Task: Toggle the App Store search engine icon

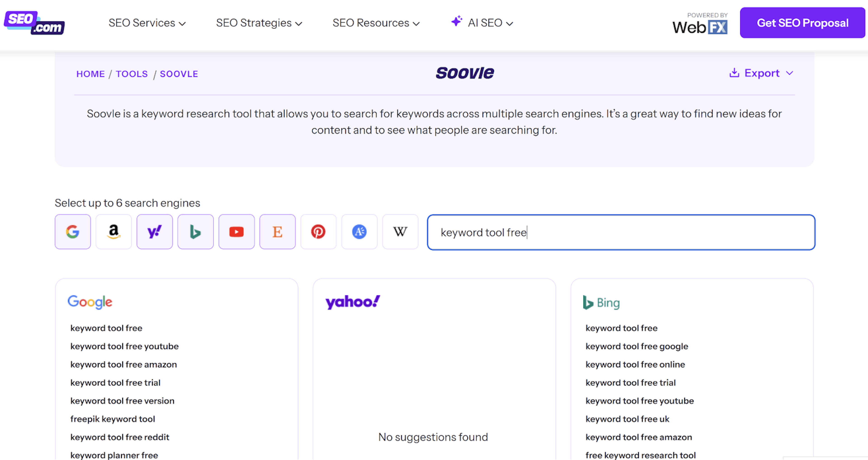Action: coord(359,232)
